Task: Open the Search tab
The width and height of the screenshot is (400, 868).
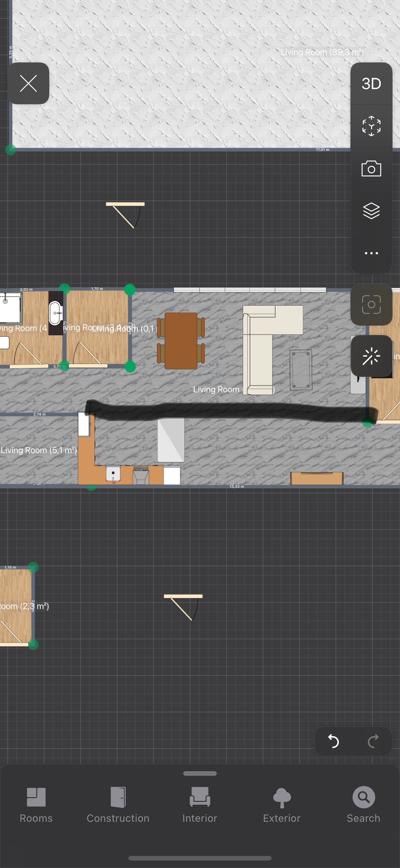Action: pos(363,805)
